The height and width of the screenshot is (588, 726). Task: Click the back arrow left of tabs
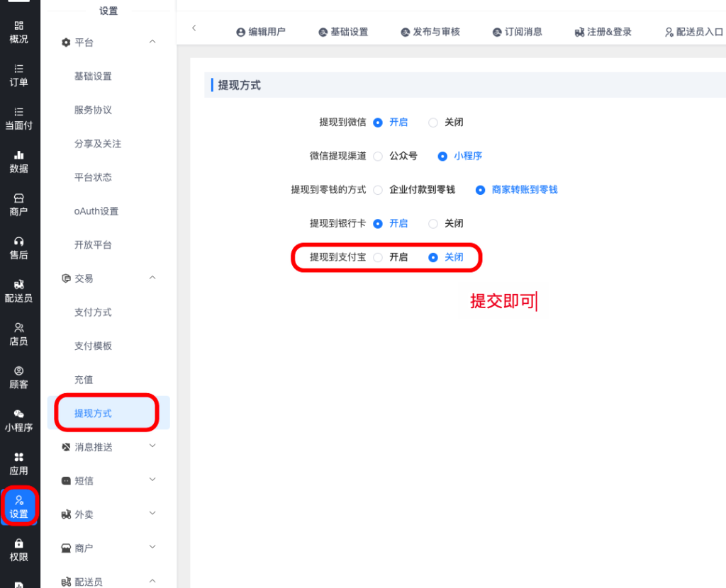click(x=194, y=28)
